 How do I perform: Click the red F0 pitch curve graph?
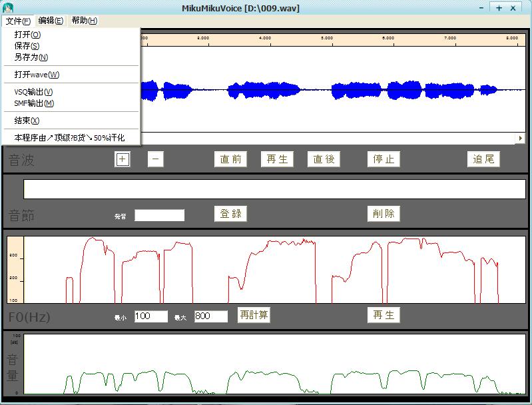pyautogui.click(x=275, y=270)
